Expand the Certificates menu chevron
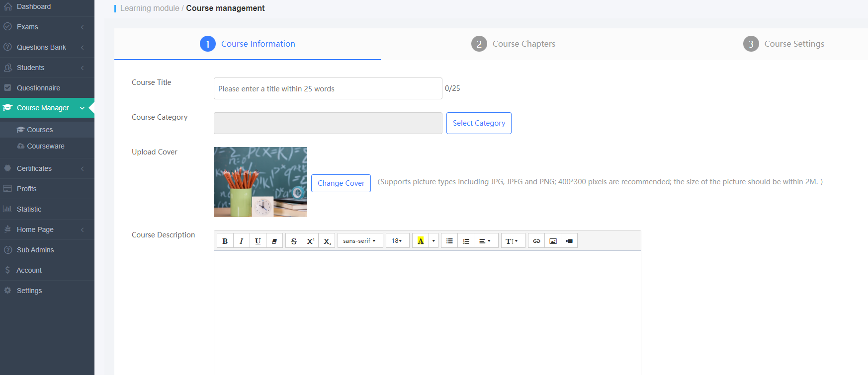 [x=83, y=168]
